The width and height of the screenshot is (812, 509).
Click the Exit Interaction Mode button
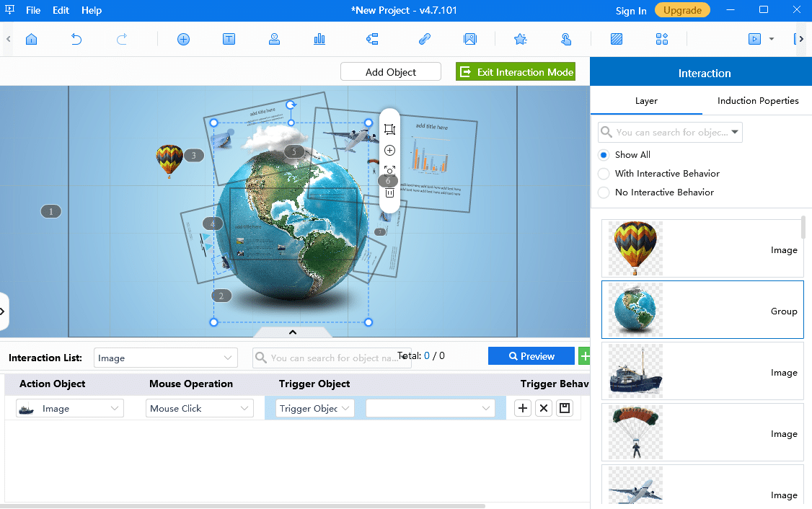[516, 72]
